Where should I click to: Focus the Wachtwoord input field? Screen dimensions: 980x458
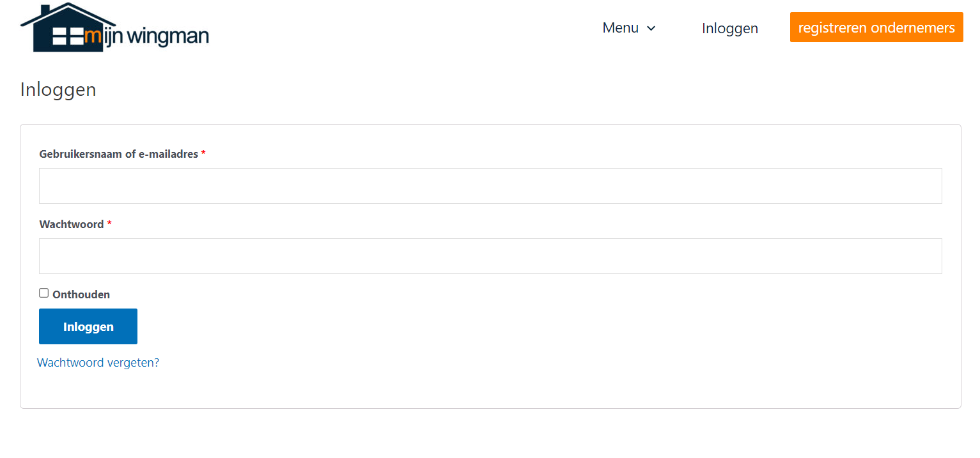coord(490,256)
